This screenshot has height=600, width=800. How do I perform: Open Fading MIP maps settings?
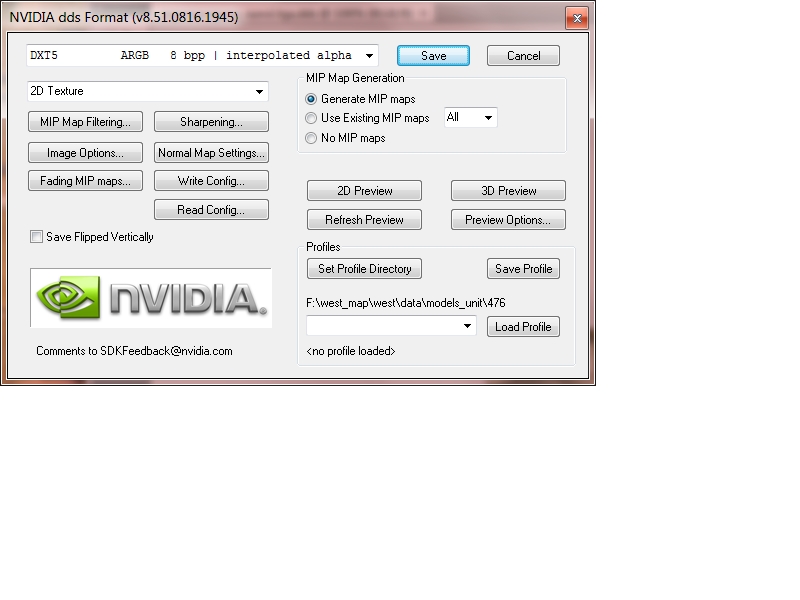(85, 181)
